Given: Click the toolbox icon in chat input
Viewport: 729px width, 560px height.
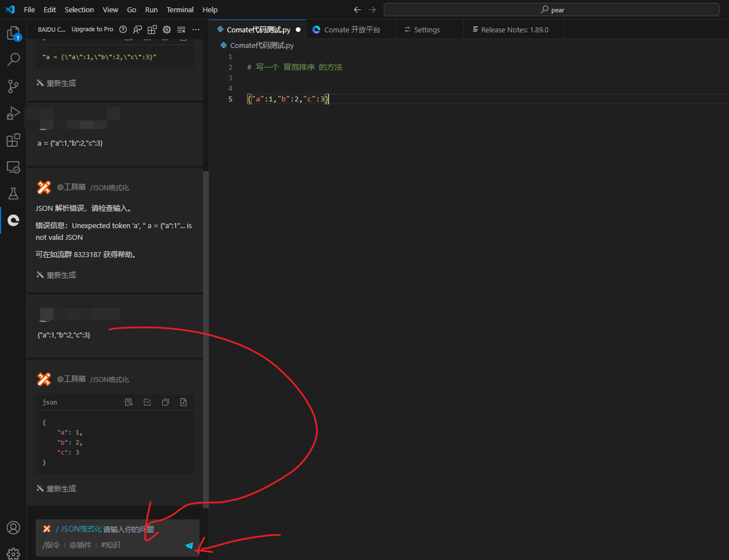Looking at the screenshot, I should click(47, 529).
